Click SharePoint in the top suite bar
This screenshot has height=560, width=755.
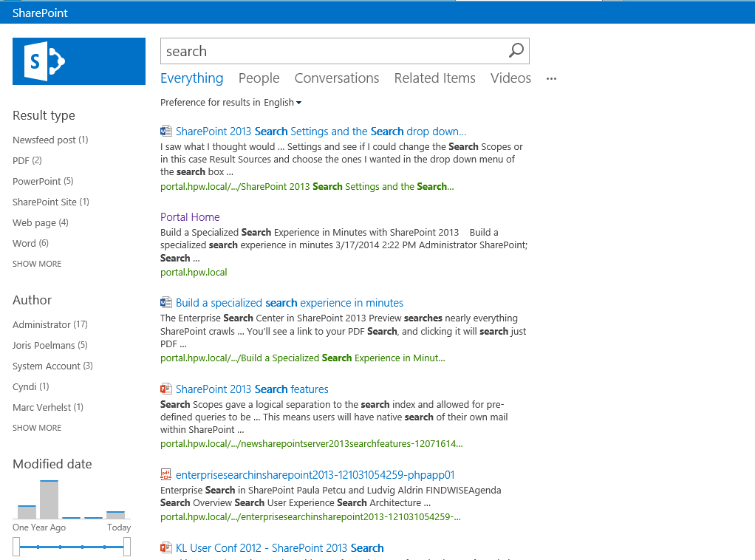(x=39, y=13)
